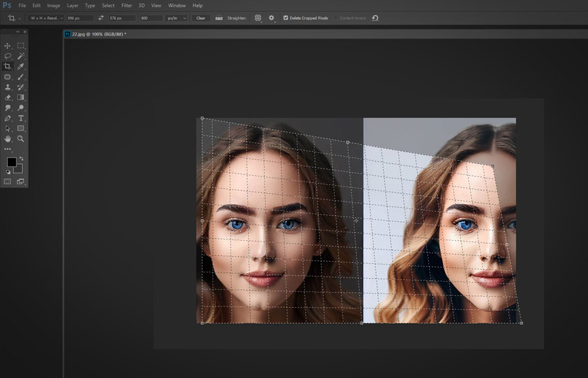Open the crop tool flyout arrow
Screen dimensions: 588x378
(x=20, y=18)
